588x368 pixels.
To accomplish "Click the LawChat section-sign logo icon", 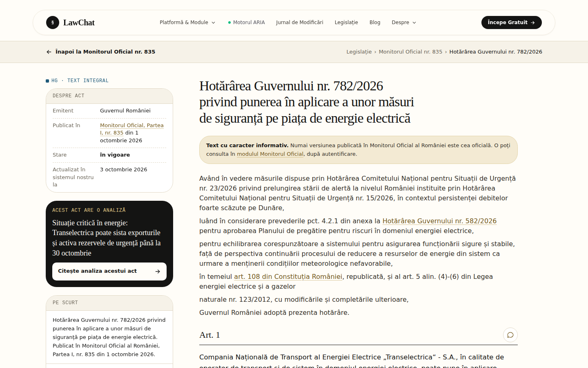I will 53,22.
